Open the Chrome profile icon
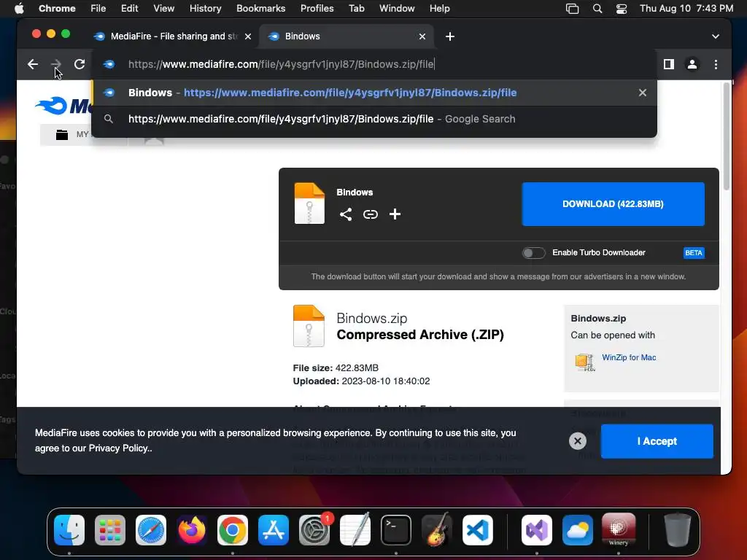 (692, 64)
